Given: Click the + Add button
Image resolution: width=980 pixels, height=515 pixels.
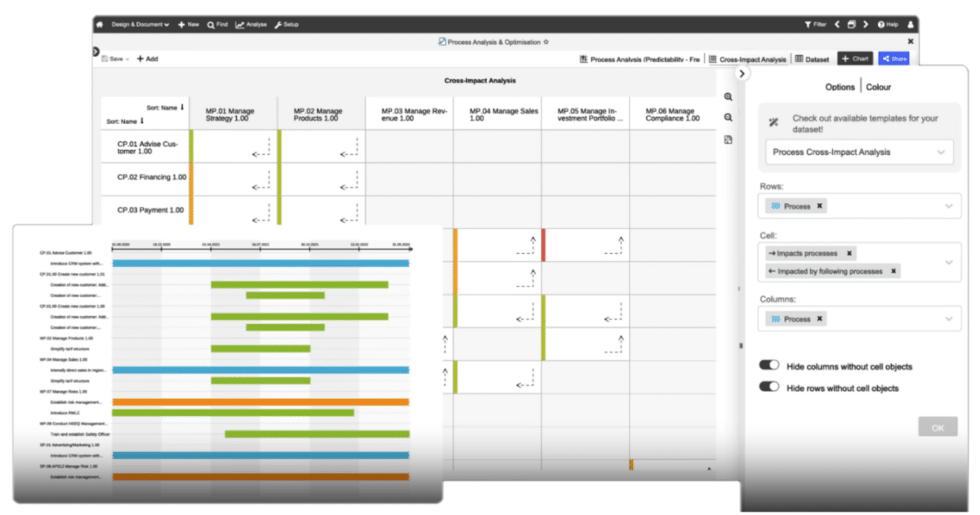Looking at the screenshot, I should [147, 59].
